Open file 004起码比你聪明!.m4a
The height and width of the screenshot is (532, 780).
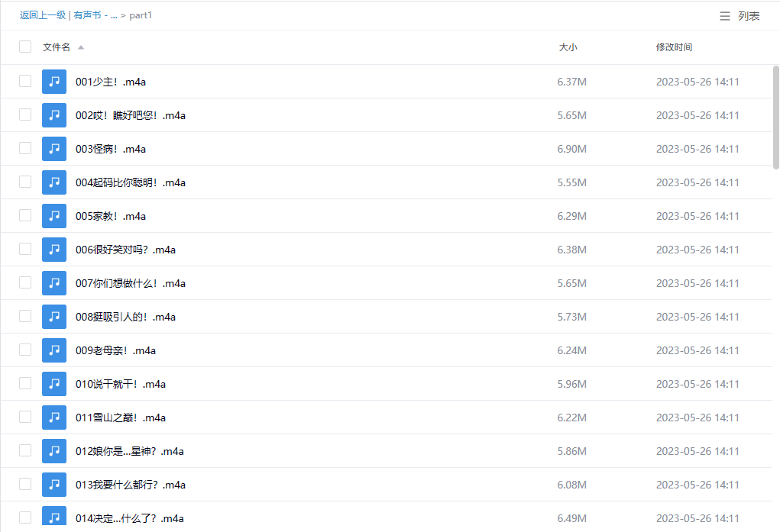[x=130, y=182]
